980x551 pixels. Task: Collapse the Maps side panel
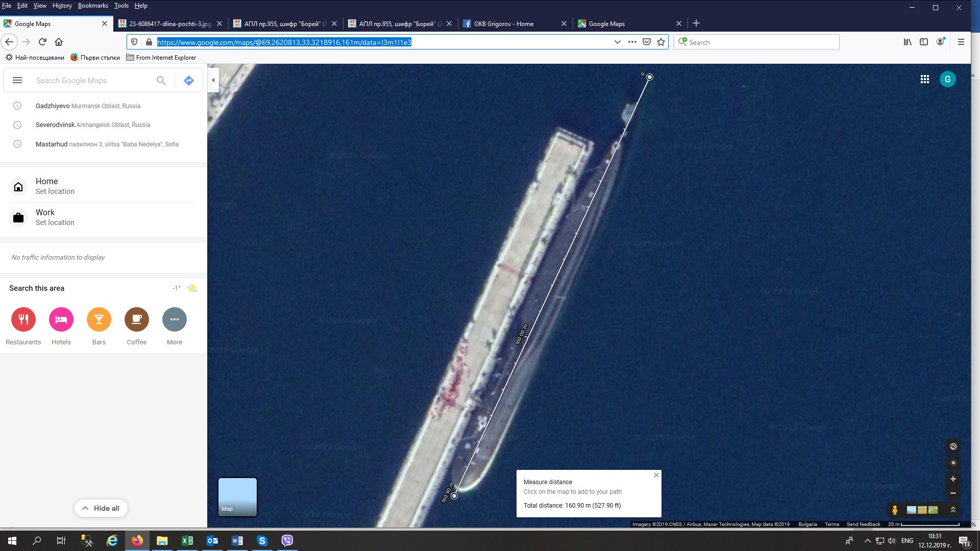tap(213, 80)
